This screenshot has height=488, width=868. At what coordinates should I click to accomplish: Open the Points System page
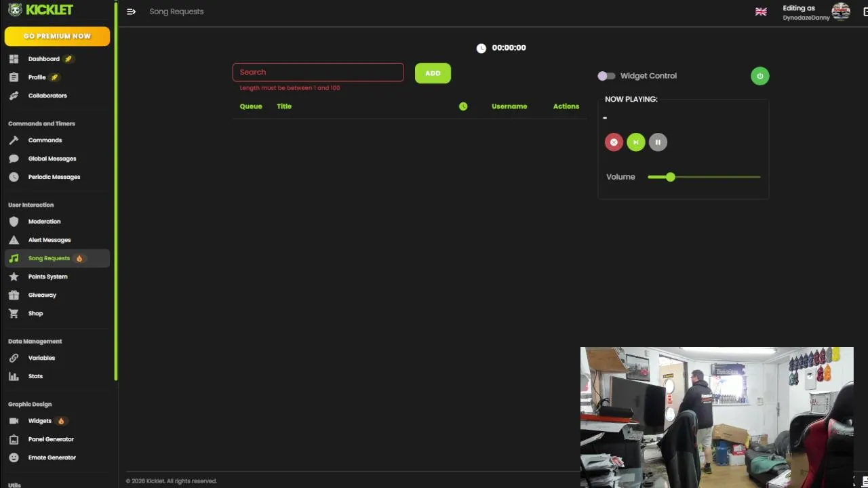(57, 277)
